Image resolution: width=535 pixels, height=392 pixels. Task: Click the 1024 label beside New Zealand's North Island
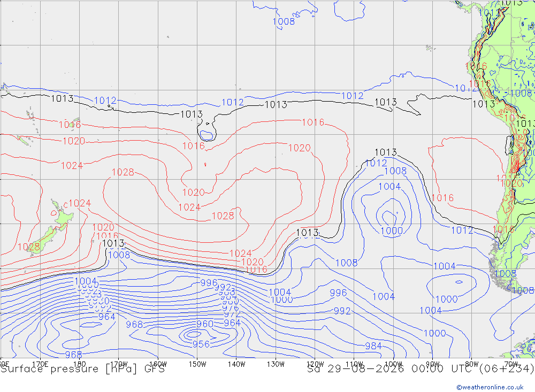tap(80, 203)
